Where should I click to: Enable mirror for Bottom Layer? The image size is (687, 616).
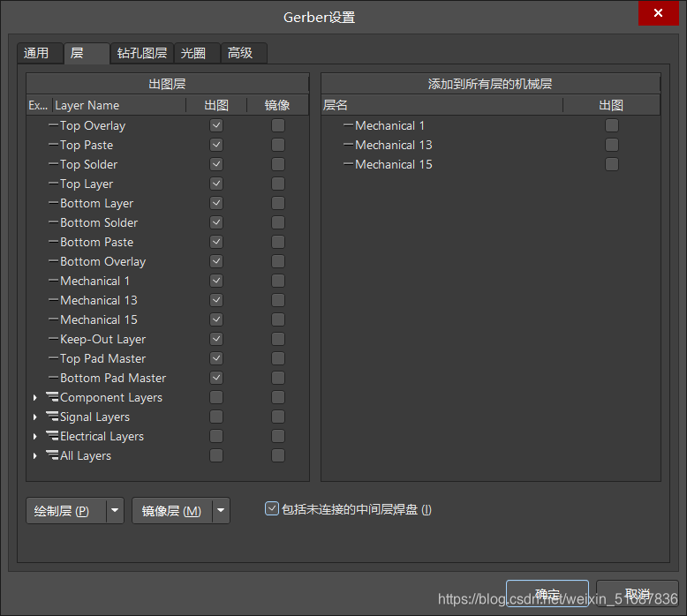278,203
